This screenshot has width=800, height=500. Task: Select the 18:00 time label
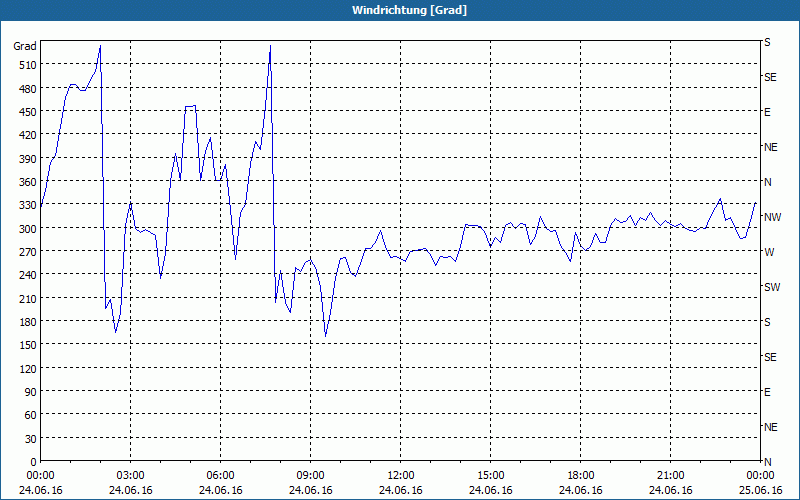581,476
